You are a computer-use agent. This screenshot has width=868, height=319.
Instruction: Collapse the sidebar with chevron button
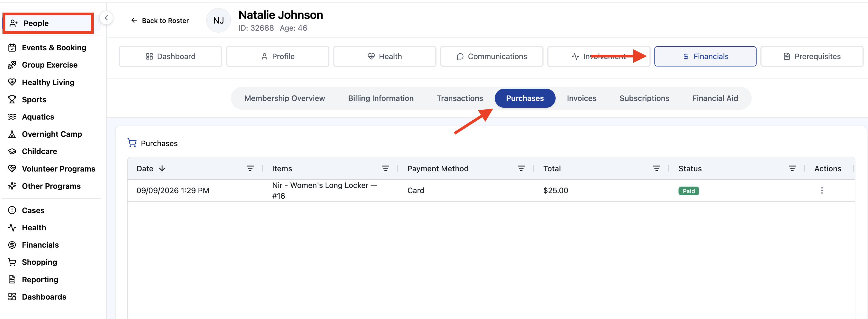click(106, 18)
